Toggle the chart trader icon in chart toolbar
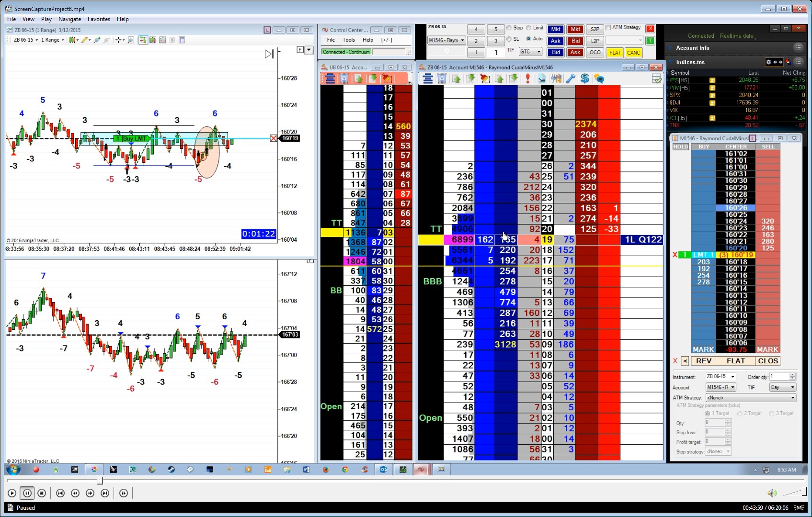The width and height of the screenshot is (812, 517). pyautogui.click(x=143, y=40)
